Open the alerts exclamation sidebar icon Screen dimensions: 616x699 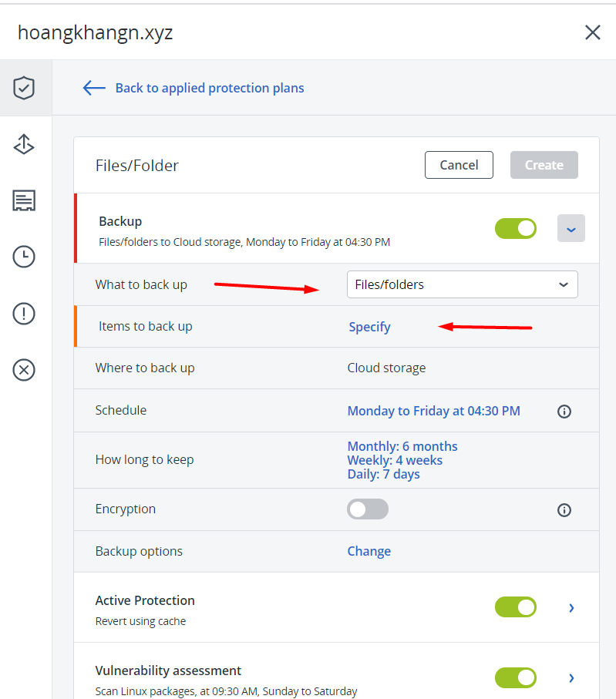coord(24,314)
